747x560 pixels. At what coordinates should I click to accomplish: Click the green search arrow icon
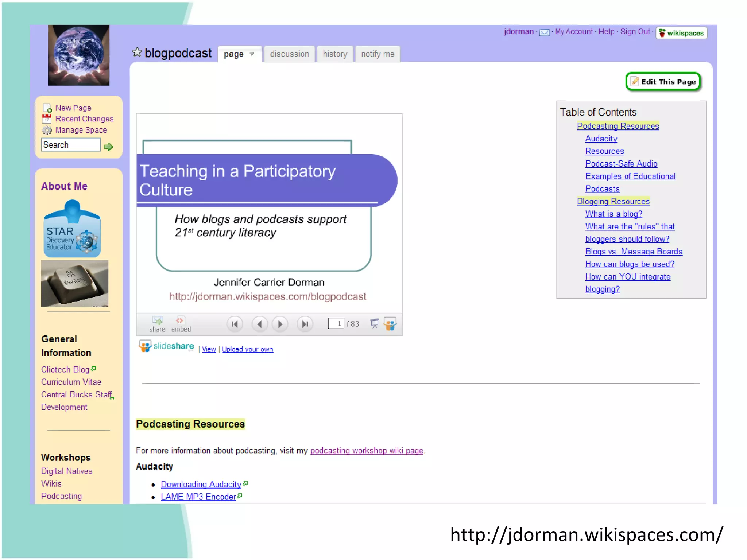pos(108,147)
